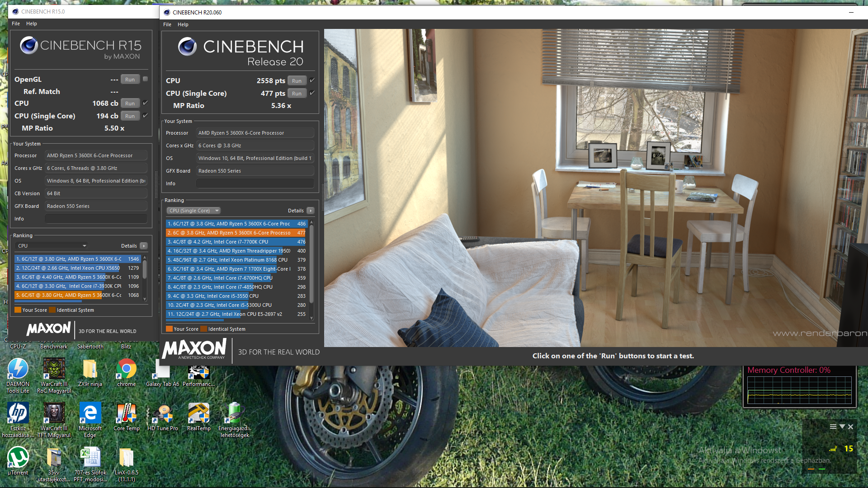868x488 pixels.
Task: Open HP Eszköz hozzáadása shortcut
Action: tap(18, 419)
